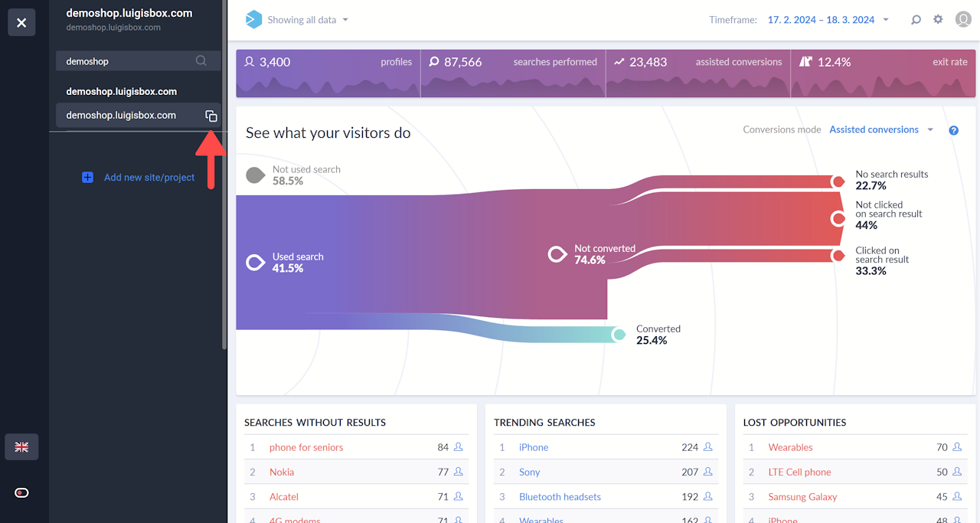Image resolution: width=980 pixels, height=523 pixels.
Task: Open iPhone in Trending Searches
Action: (534, 447)
